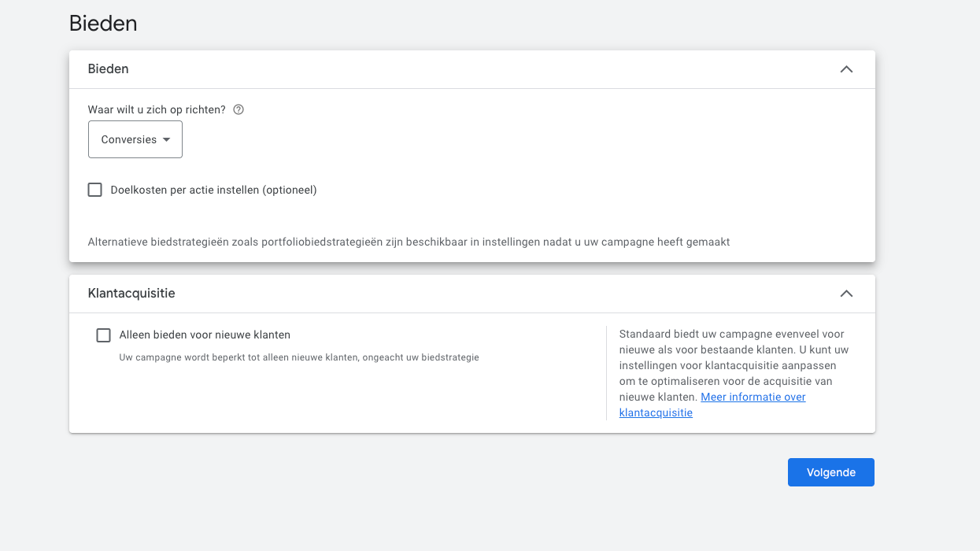Click the large Bieden page heading
The width and height of the screenshot is (980, 551).
tap(103, 24)
